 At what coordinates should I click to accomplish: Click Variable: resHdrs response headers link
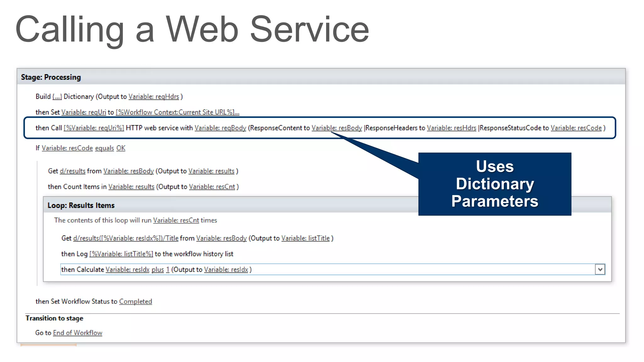[452, 128]
